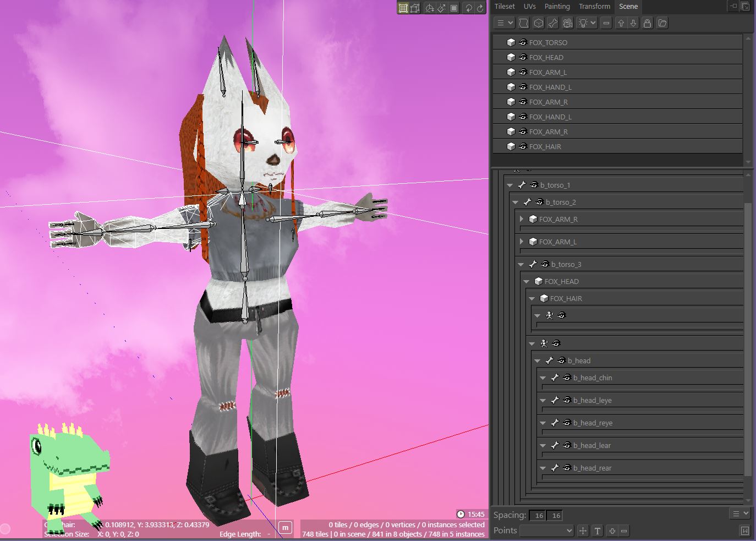Click the plus button beside the Points dropdown
The width and height of the screenshot is (756, 541).
pyautogui.click(x=611, y=531)
